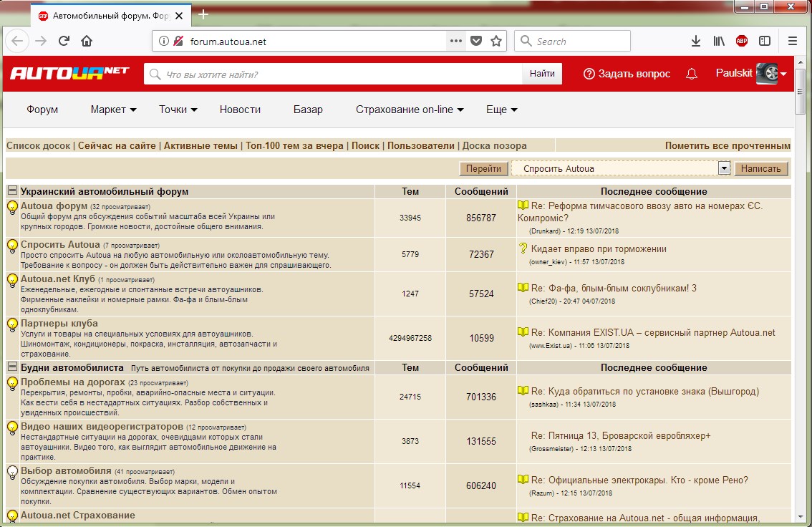812x527 pixels.
Task: Open the Library icon in the toolbar
Action: point(719,42)
